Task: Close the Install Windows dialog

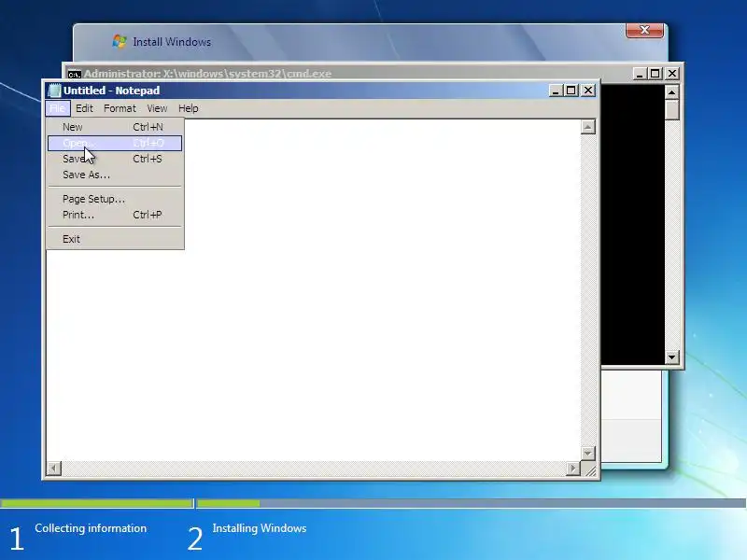Action: click(x=644, y=30)
